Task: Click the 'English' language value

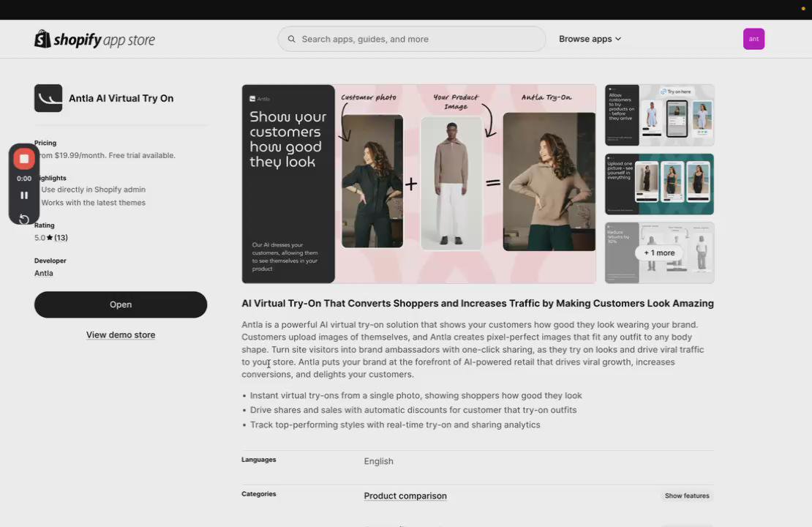Action: tap(378, 461)
